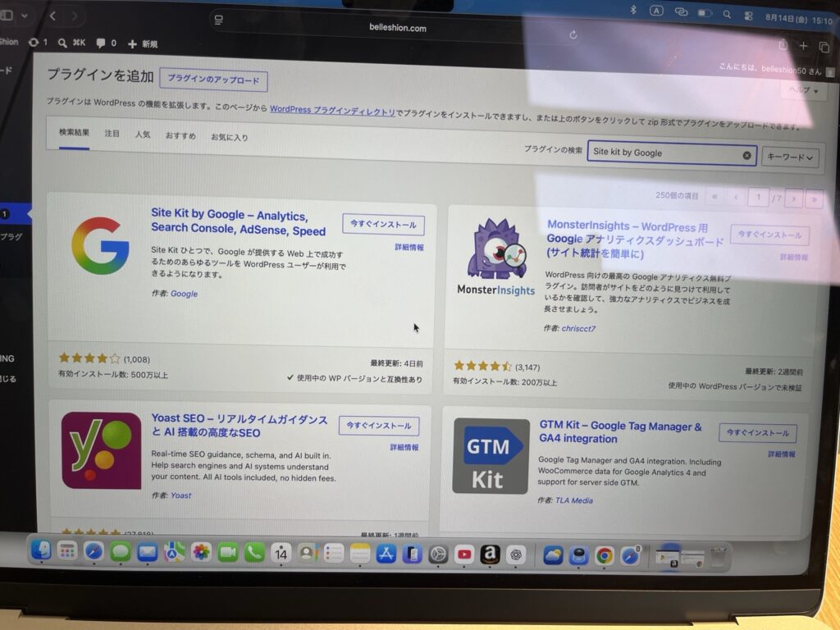
Task: Open a new browser tab with plus icon
Action: coord(803,46)
